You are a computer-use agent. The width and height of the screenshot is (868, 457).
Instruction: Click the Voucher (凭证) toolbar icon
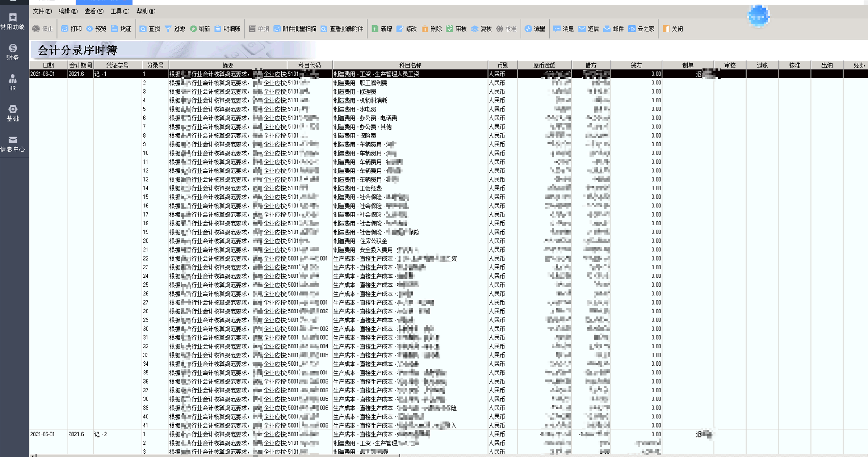115,29
